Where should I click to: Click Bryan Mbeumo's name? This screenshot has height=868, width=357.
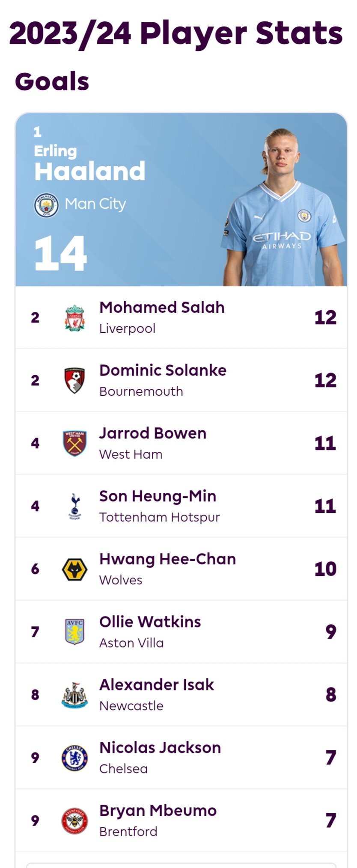coord(158,810)
